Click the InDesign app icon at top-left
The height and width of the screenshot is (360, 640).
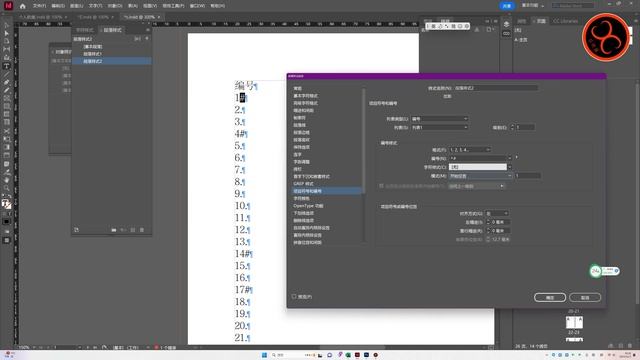click(x=8, y=6)
